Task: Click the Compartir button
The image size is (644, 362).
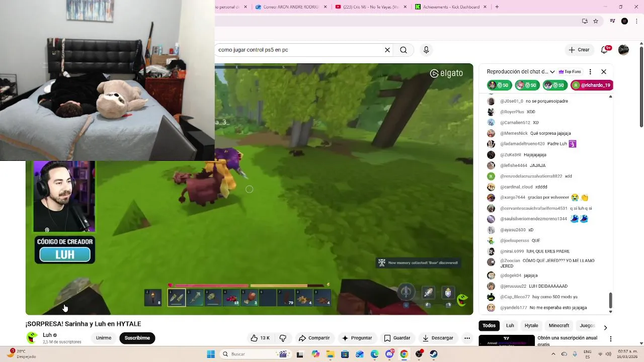Action: pos(314,338)
